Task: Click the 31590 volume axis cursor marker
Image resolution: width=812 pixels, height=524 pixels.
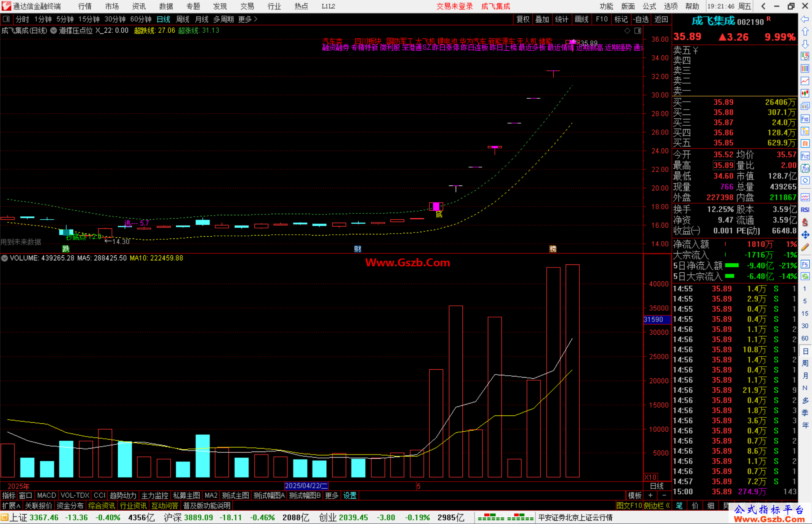Action: (x=657, y=320)
